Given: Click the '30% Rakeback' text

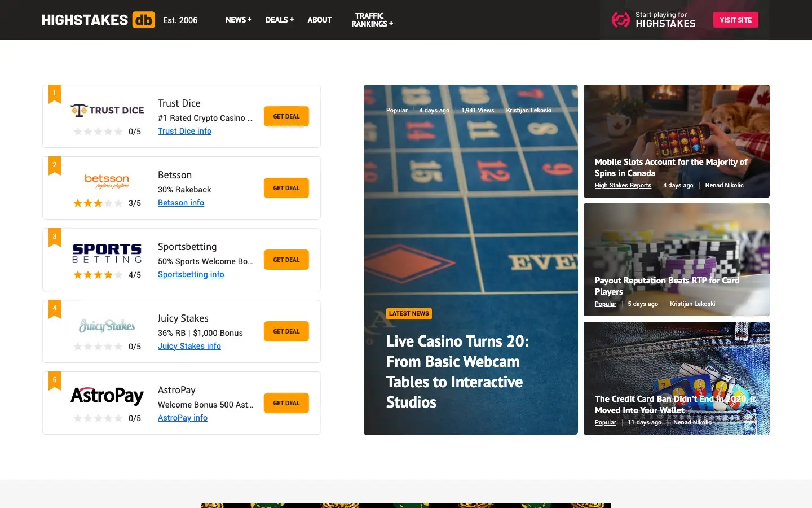Looking at the screenshot, I should point(184,190).
